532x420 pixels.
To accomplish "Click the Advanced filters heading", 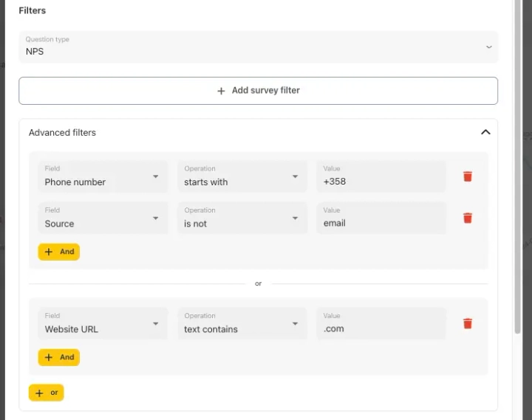I will pyautogui.click(x=63, y=133).
